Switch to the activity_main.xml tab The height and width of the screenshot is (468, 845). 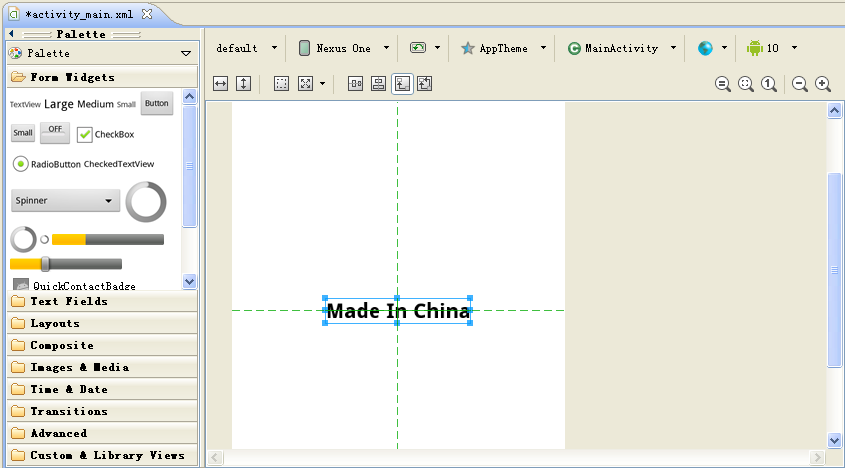(x=79, y=15)
